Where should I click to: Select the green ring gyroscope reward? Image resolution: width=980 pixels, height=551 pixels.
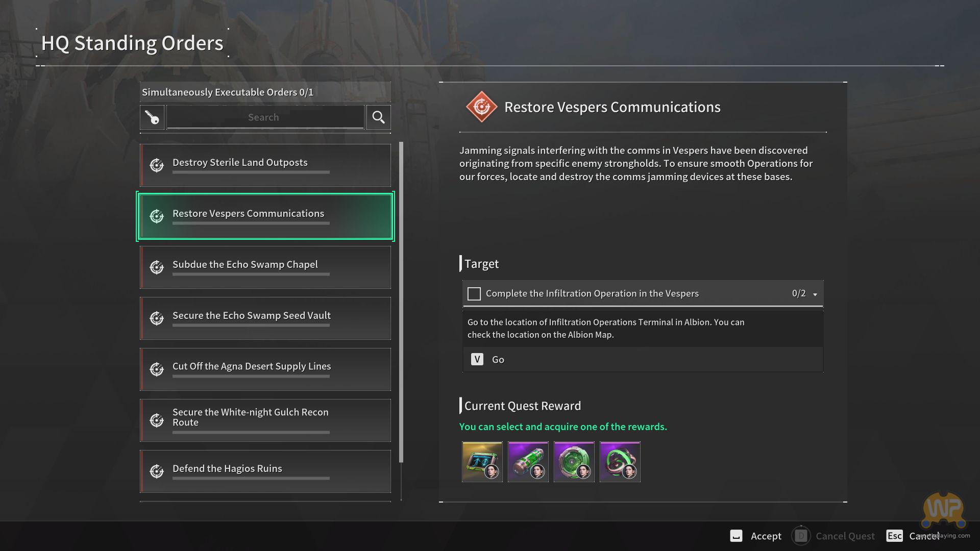(620, 462)
